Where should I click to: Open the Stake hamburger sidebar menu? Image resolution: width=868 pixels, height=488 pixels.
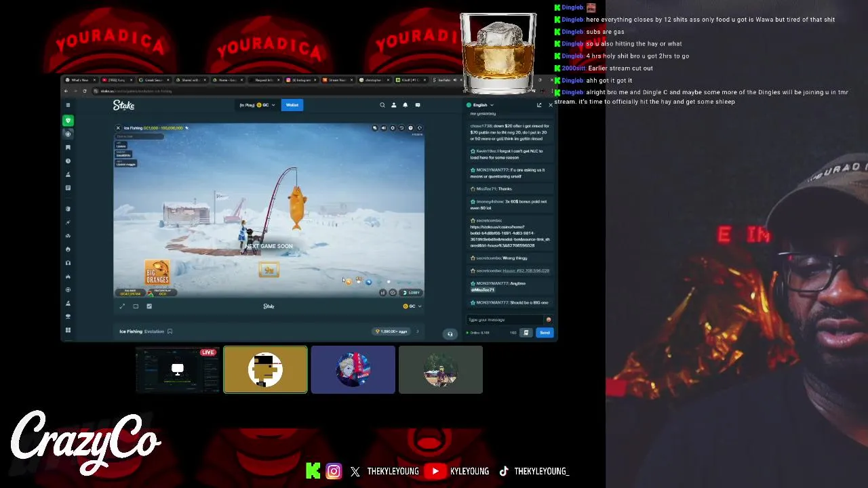(x=68, y=105)
